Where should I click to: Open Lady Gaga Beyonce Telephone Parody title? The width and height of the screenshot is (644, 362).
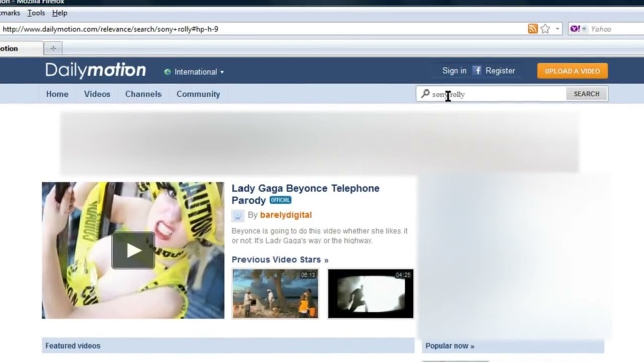305,194
